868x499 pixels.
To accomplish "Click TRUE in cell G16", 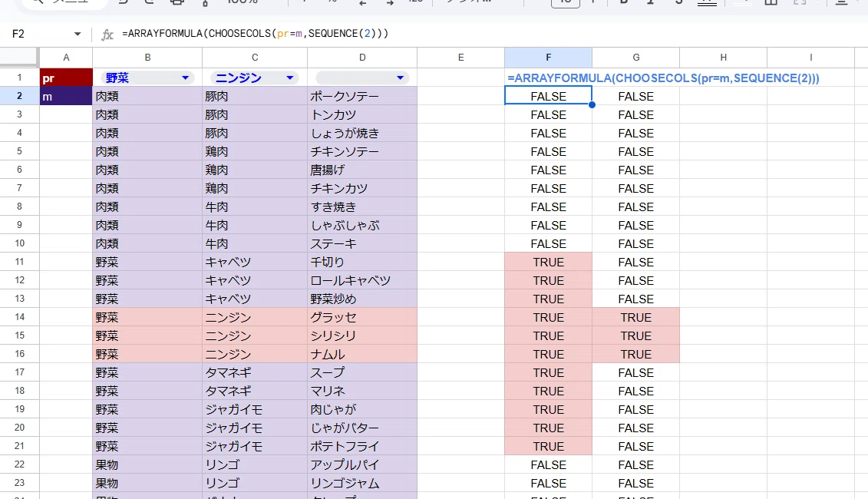I will click(x=635, y=354).
